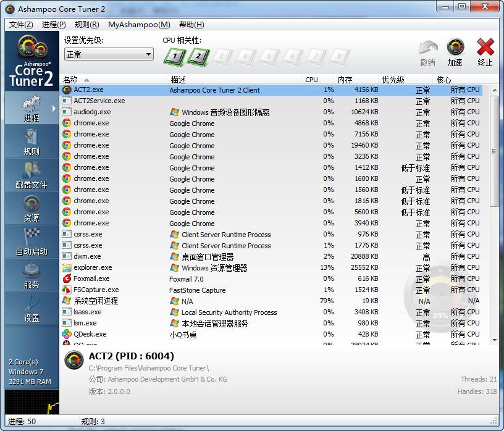This screenshot has height=431, width=504.
Task: Click the Local Security Authority Process description
Action: click(x=229, y=312)
